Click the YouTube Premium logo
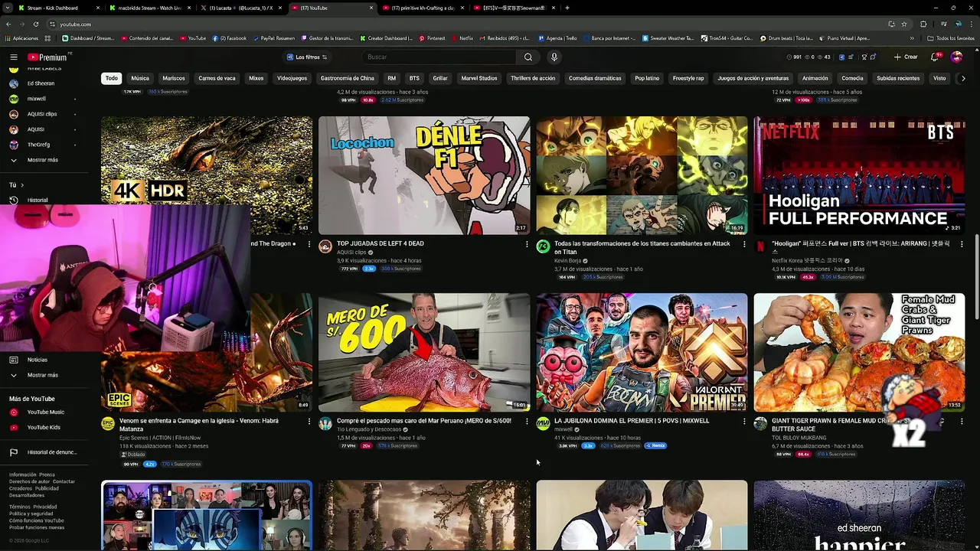 pyautogui.click(x=47, y=57)
